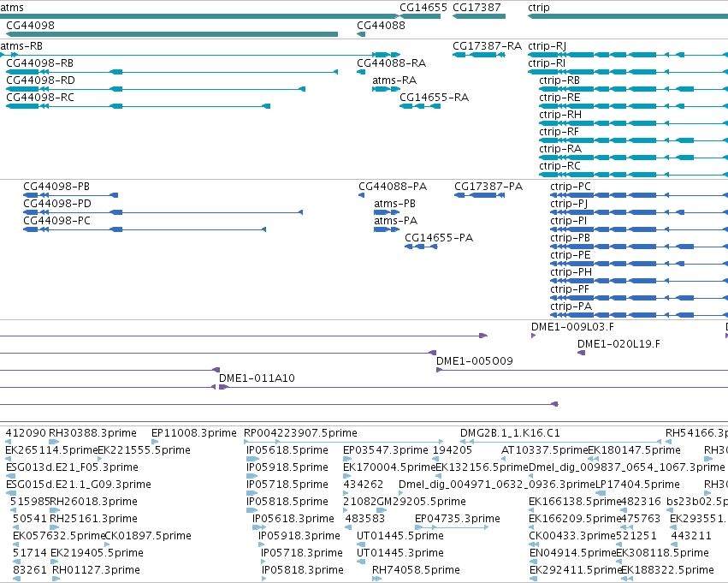Click protein ctrip-PJ label
728x583 pixels.
coord(569,204)
